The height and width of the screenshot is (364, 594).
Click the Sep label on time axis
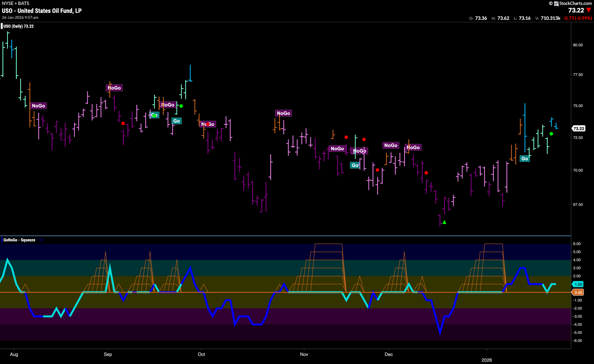pos(108,354)
